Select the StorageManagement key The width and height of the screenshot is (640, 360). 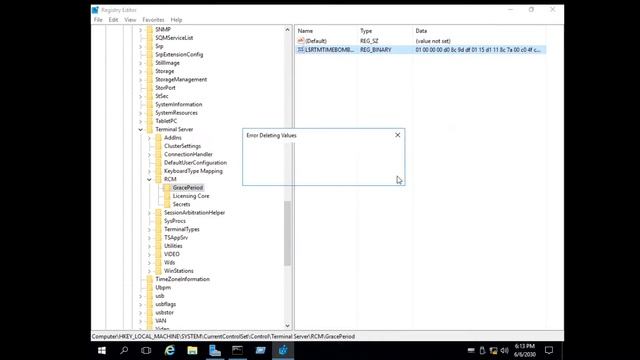(x=181, y=79)
